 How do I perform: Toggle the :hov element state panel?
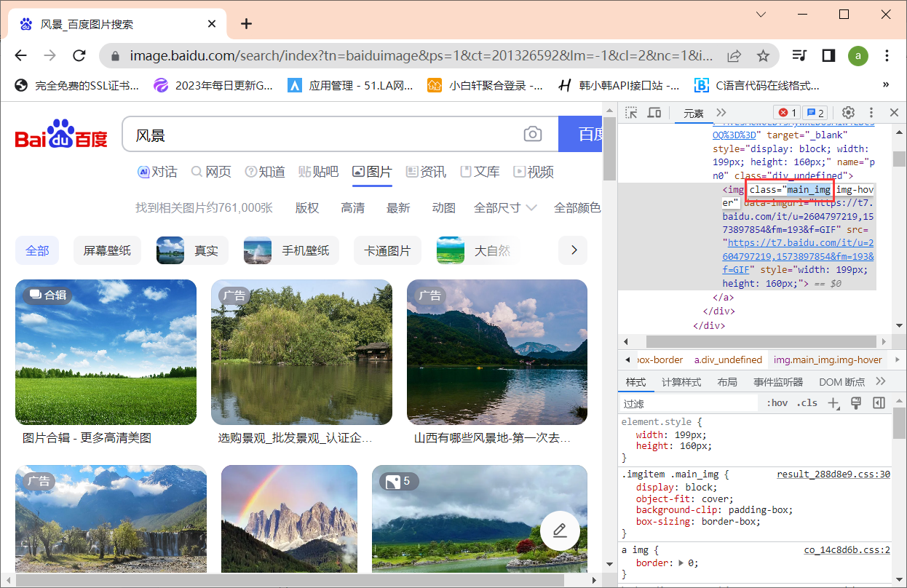pos(777,403)
